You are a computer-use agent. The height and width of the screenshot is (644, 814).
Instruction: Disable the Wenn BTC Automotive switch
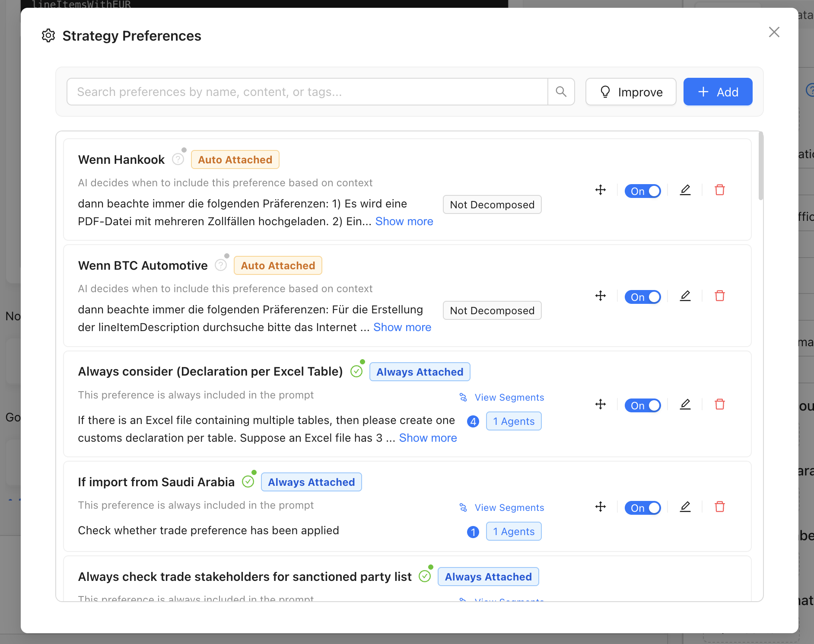(642, 297)
